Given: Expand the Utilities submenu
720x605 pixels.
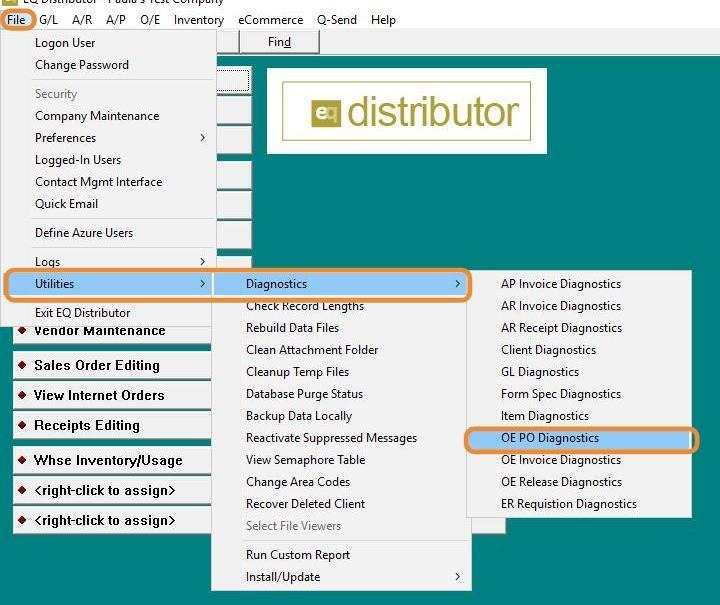Looking at the screenshot, I should pos(109,284).
